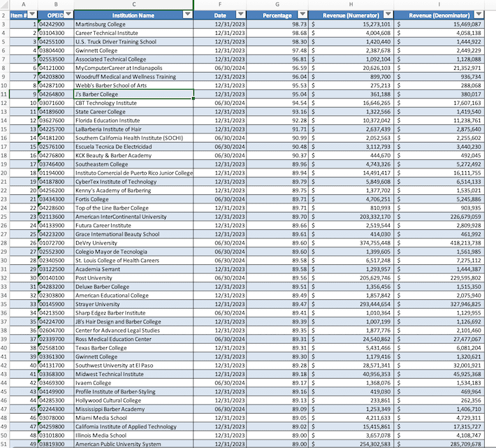Select 'Profile Institute of Barber-Styling' cell
This screenshot has width=496, height=448.
point(133,391)
